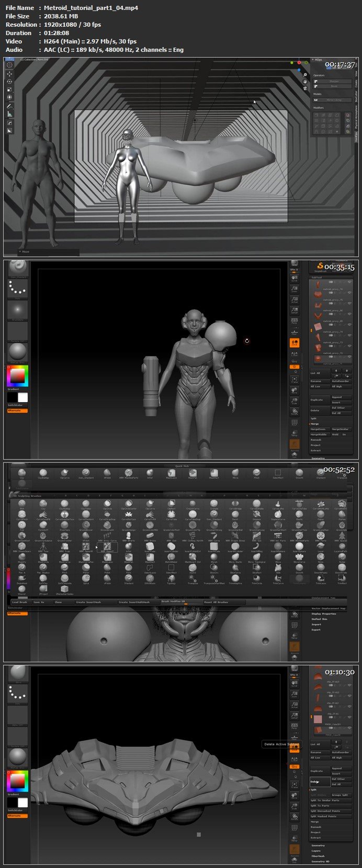Open the HardOps sidebar tab in Blender
Viewport: 362px width, 868px height.
point(356,136)
